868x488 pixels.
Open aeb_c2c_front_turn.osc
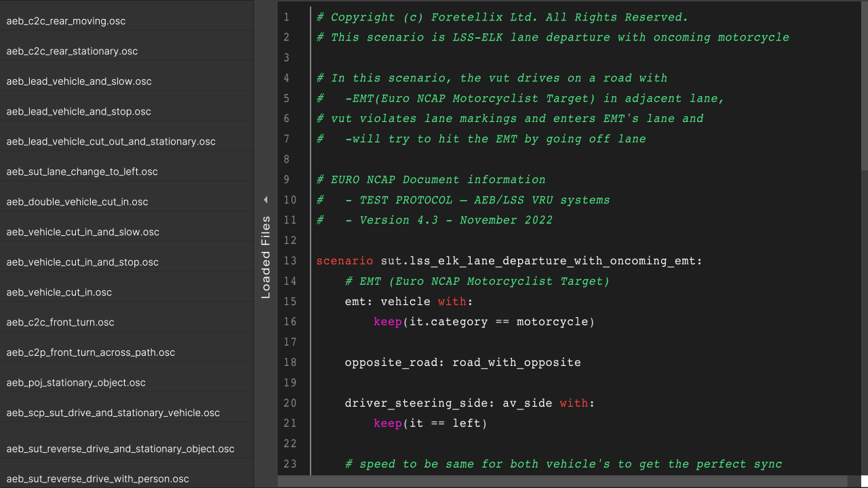click(x=60, y=323)
